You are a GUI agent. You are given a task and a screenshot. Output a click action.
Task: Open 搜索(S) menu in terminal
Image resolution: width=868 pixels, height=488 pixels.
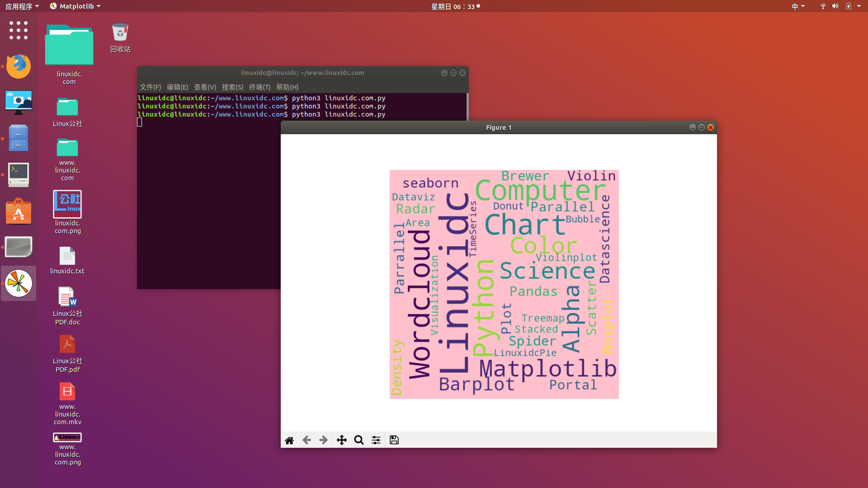pyautogui.click(x=232, y=87)
